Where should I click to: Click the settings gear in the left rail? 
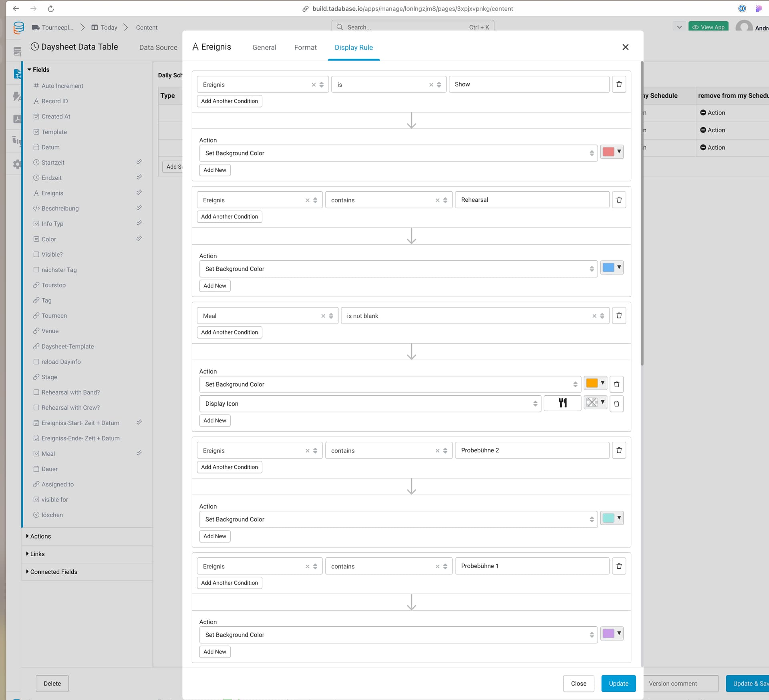(x=17, y=164)
